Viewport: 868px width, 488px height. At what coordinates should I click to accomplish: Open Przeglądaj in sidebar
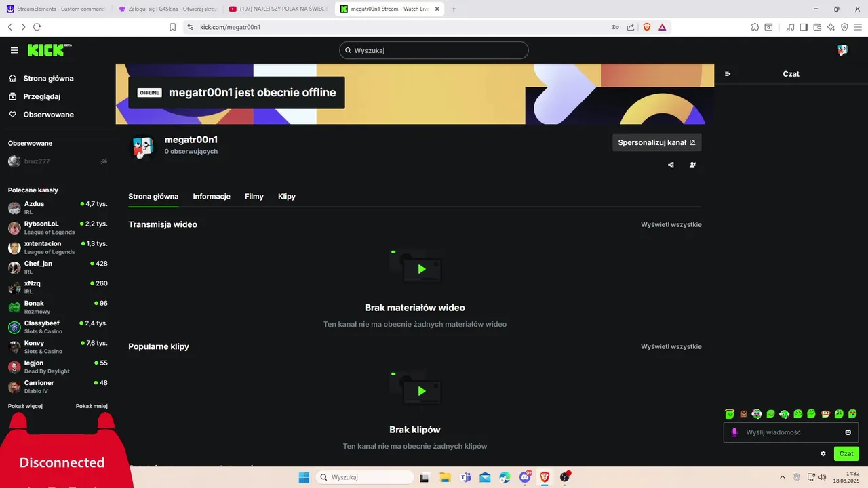coord(35,96)
